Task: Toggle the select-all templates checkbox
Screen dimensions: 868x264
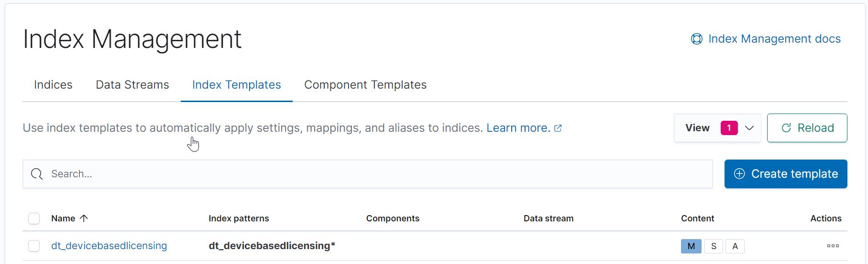Action: (x=34, y=218)
